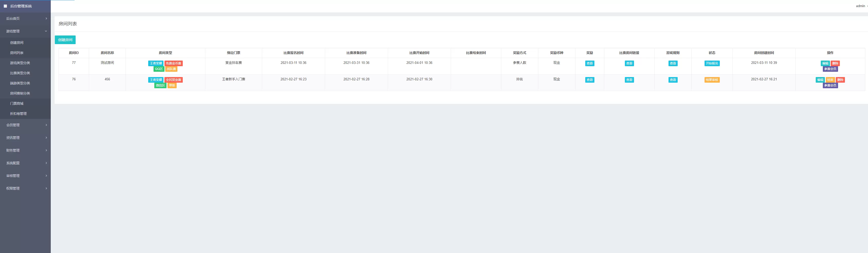This screenshot has width=868, height=253.
Task: Click the orange 结束 button for room 76
Action: click(x=830, y=80)
